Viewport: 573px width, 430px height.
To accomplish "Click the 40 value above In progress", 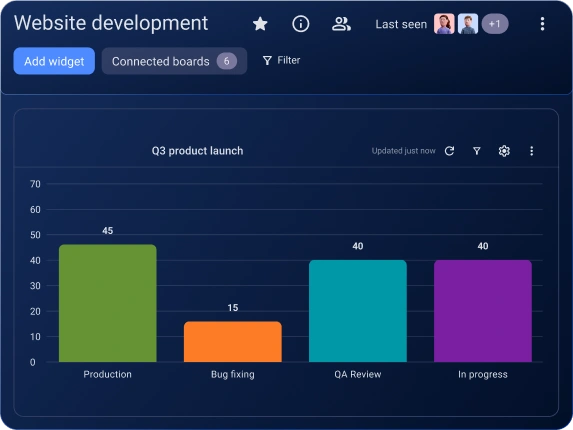I will (x=483, y=246).
